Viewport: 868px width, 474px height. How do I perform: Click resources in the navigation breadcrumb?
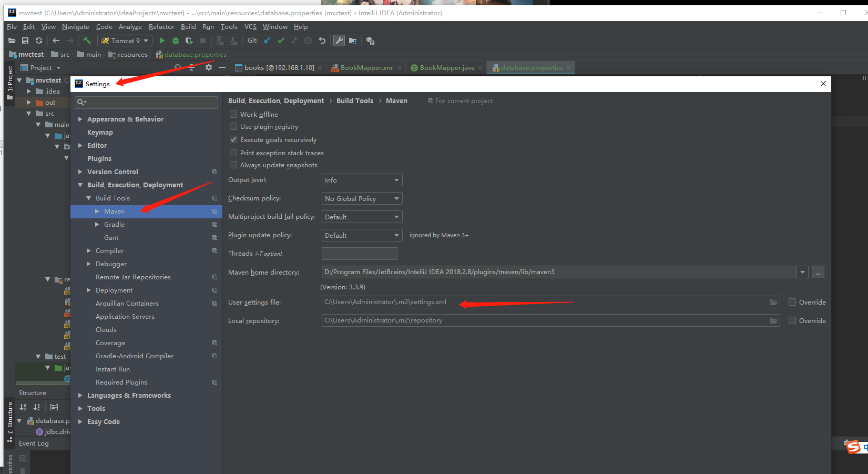pyautogui.click(x=132, y=54)
